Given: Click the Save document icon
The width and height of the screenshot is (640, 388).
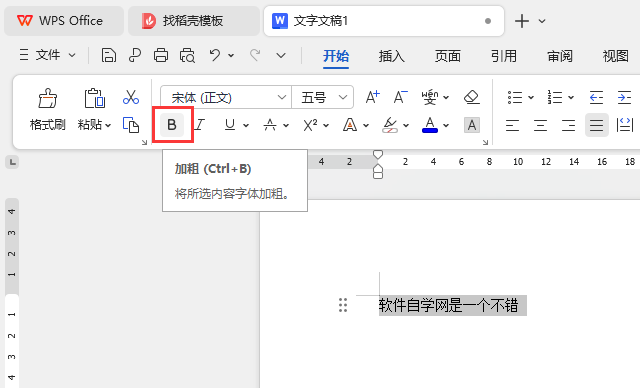Looking at the screenshot, I should click(x=109, y=55).
